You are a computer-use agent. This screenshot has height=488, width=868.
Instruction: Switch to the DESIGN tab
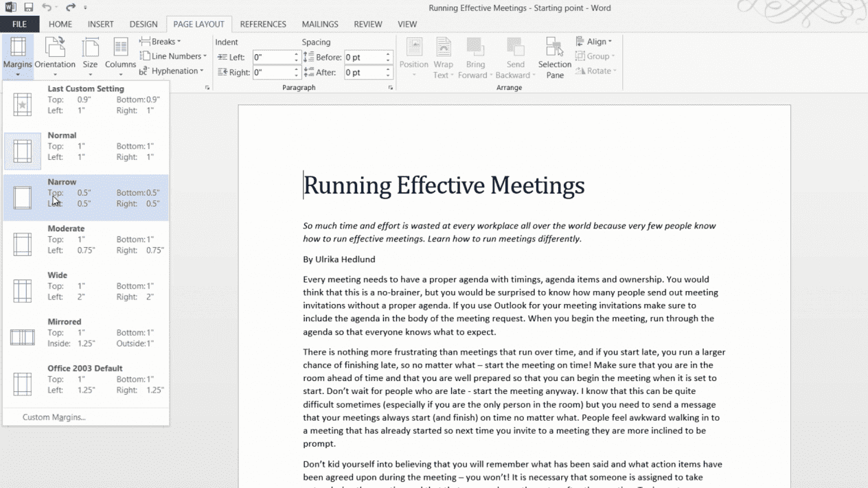tap(144, 24)
